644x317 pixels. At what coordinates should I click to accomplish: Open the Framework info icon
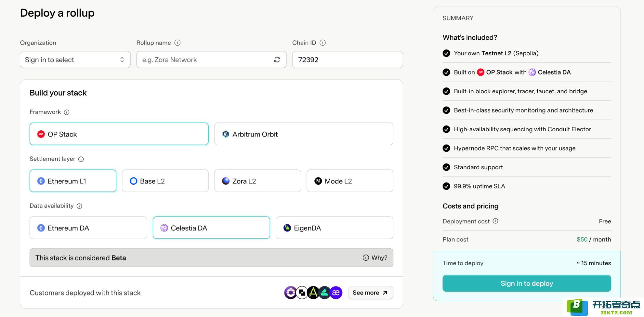click(67, 112)
